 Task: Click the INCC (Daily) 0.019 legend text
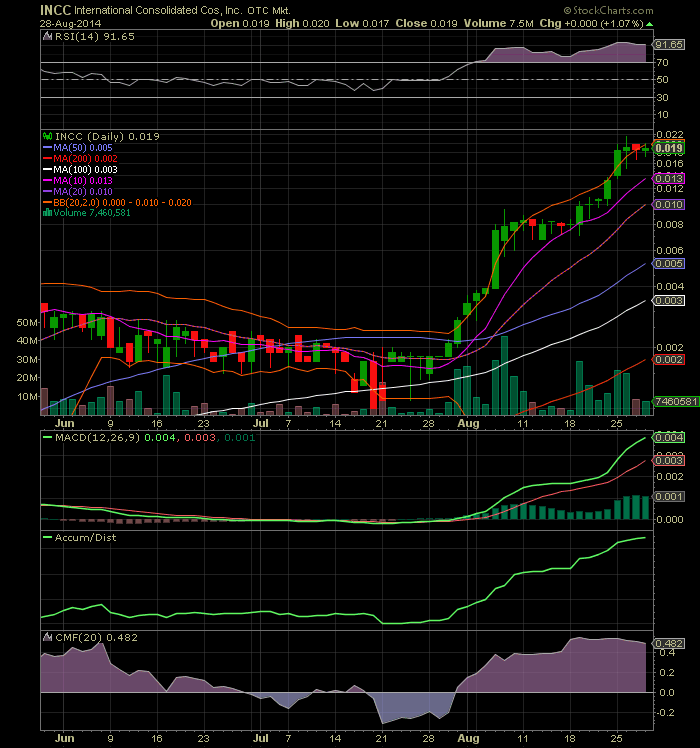point(107,136)
